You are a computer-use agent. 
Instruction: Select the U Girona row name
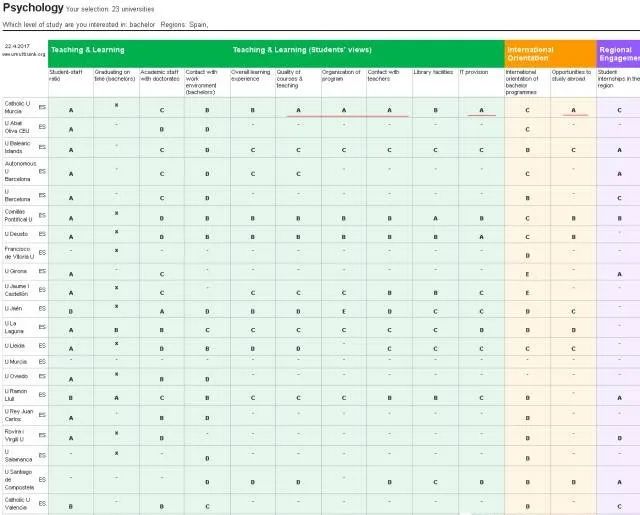tap(16, 271)
